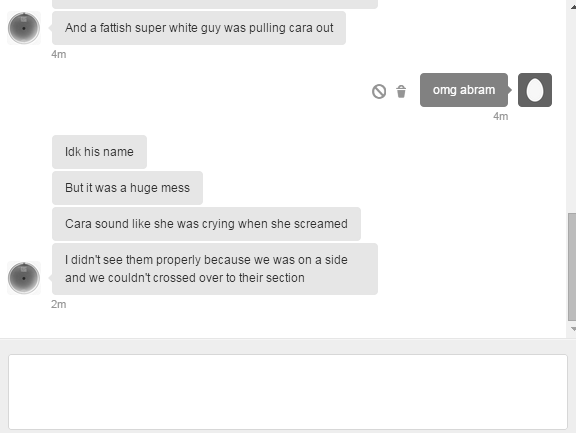576x433 pixels.
Task: Click the scrollbar track above the thumb
Action: pos(572,110)
